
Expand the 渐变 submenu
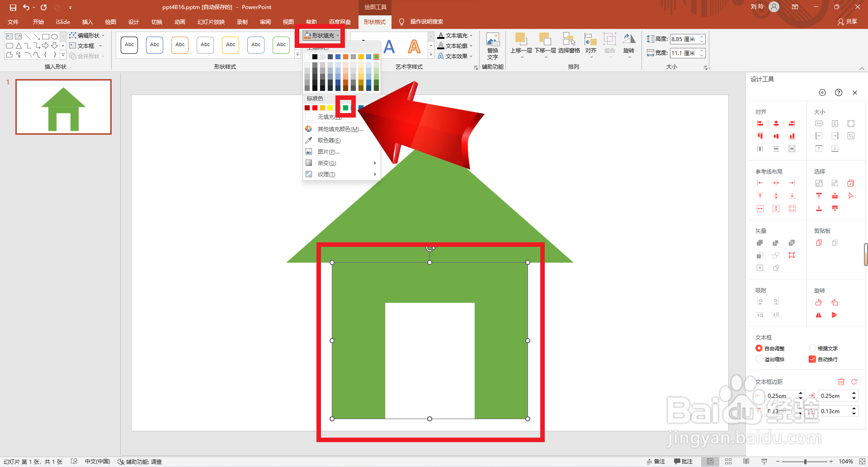[342, 163]
